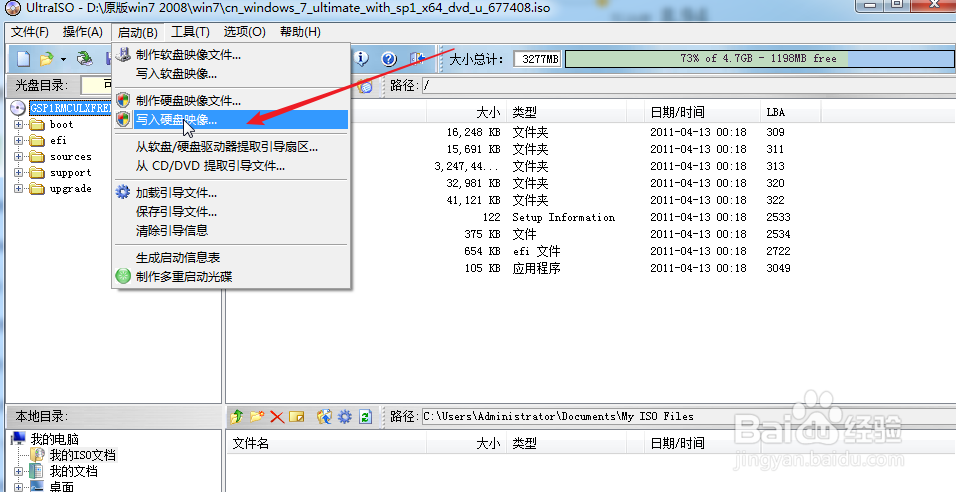The height and width of the screenshot is (492, 956).
Task: Expand the efi folder node
Action: point(18,140)
